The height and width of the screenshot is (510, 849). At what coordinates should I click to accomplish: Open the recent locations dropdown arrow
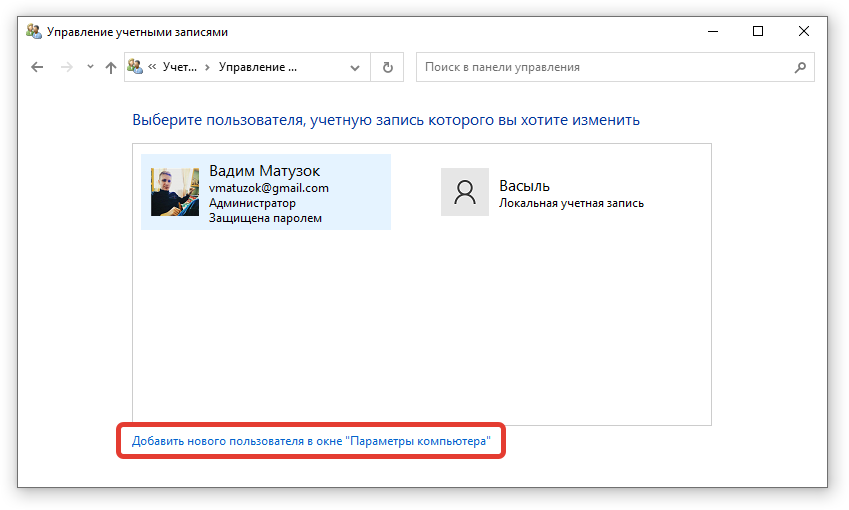tap(90, 68)
